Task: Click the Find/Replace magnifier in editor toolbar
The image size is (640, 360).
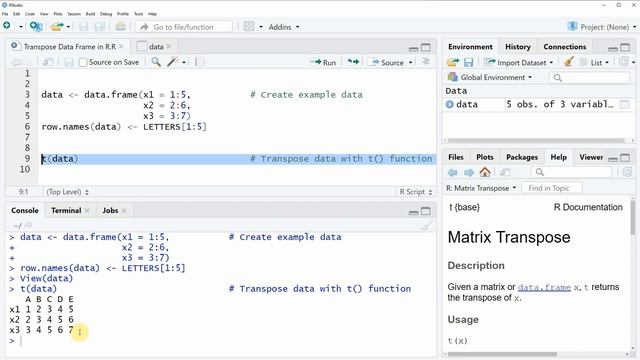Action: tap(156, 62)
